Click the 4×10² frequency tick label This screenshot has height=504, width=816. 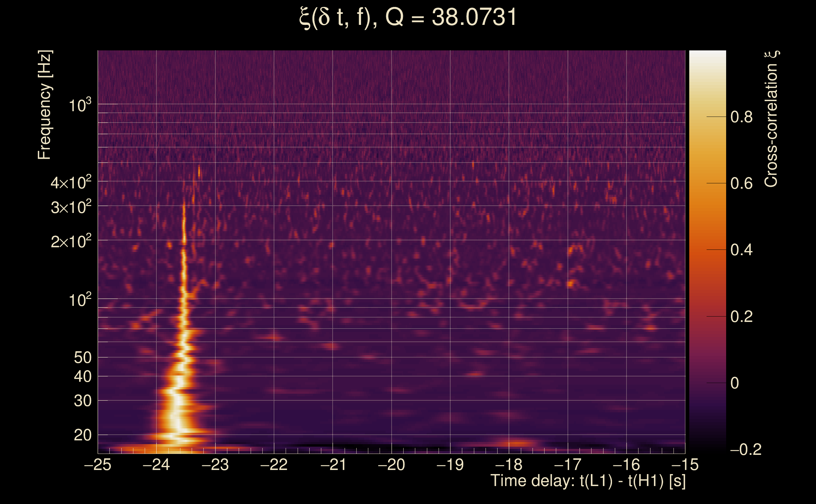click(x=71, y=183)
